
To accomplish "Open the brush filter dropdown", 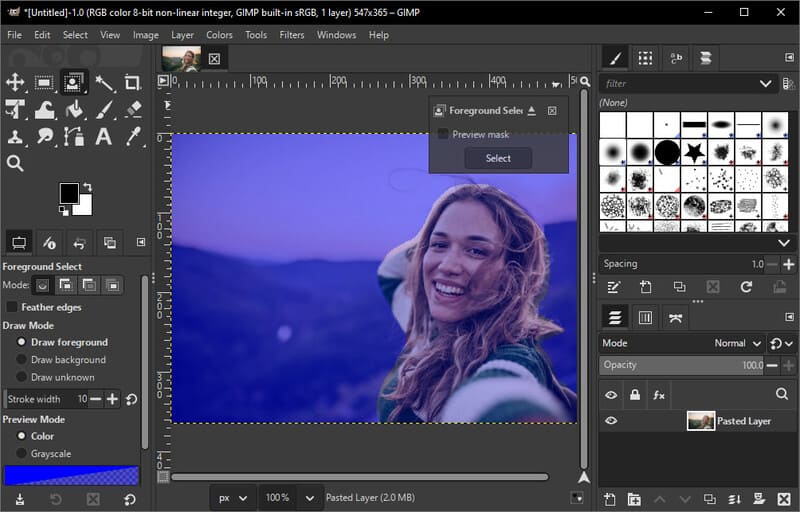I will tap(765, 84).
